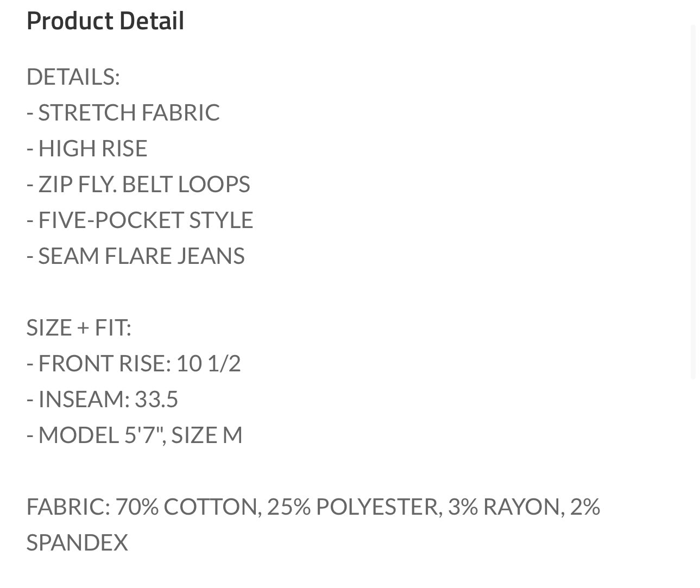Viewport: 700px width, 588px height.
Task: Click the FABRIC: label
Action: [x=68, y=507]
